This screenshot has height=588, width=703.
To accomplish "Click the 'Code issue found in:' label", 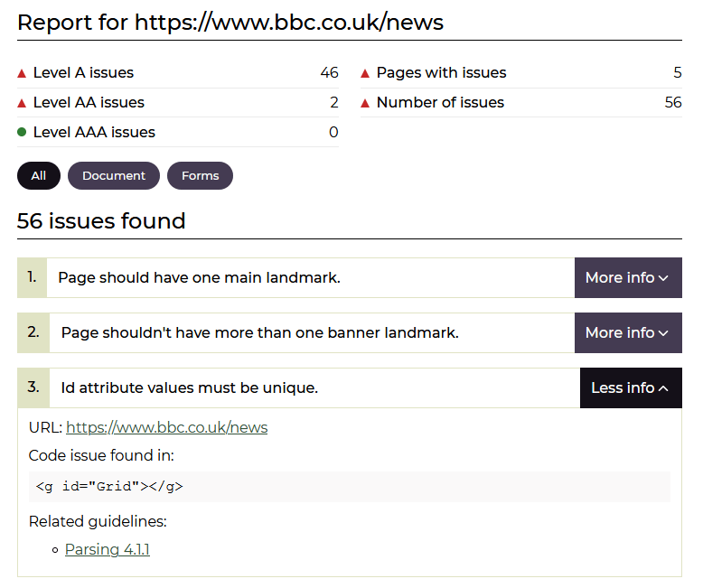I will coord(101,455).
